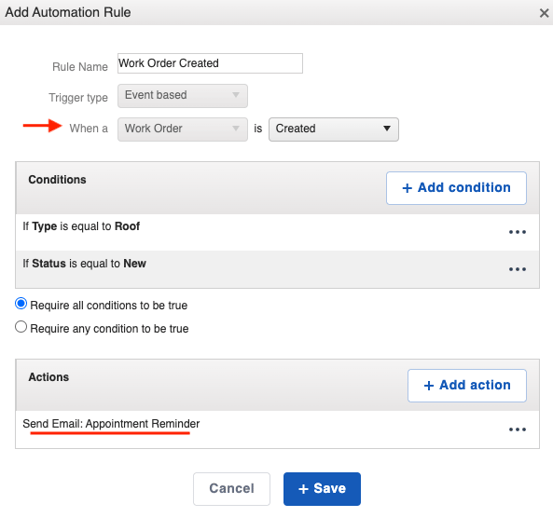Click the Add Automation Rule title bar

tap(276, 12)
